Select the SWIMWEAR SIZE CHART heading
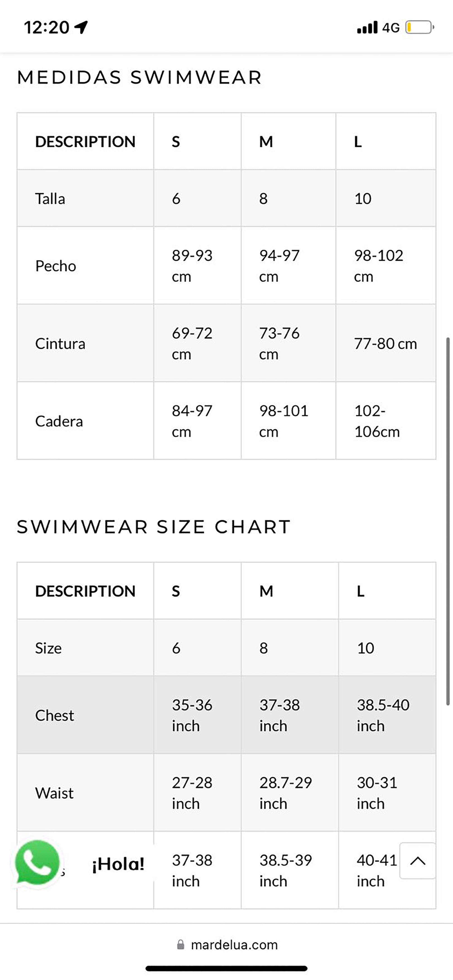The image size is (453, 980). (x=153, y=527)
